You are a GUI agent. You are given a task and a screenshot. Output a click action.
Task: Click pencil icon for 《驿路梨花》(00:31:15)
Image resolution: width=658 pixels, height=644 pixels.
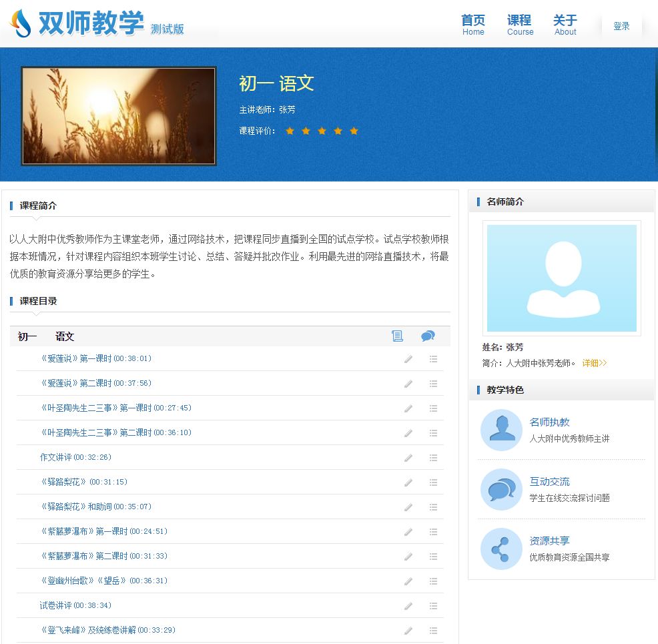pos(408,483)
